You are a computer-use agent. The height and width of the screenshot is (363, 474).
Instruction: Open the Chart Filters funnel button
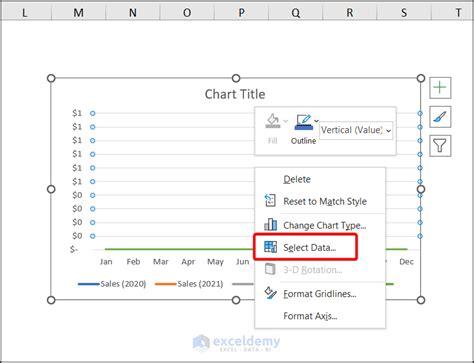click(440, 146)
